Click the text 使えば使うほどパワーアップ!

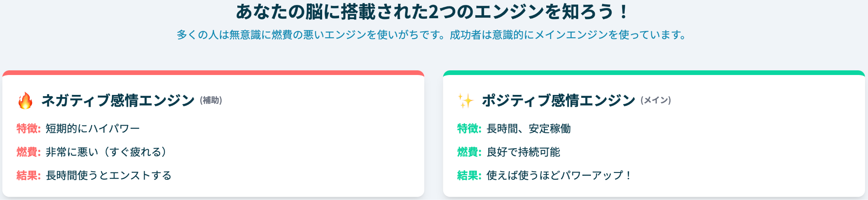tap(559, 175)
